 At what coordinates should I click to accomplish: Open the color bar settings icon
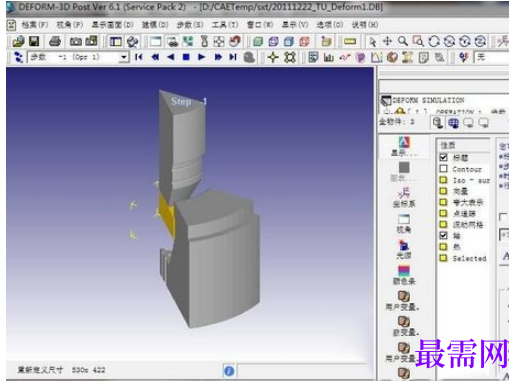(x=404, y=275)
